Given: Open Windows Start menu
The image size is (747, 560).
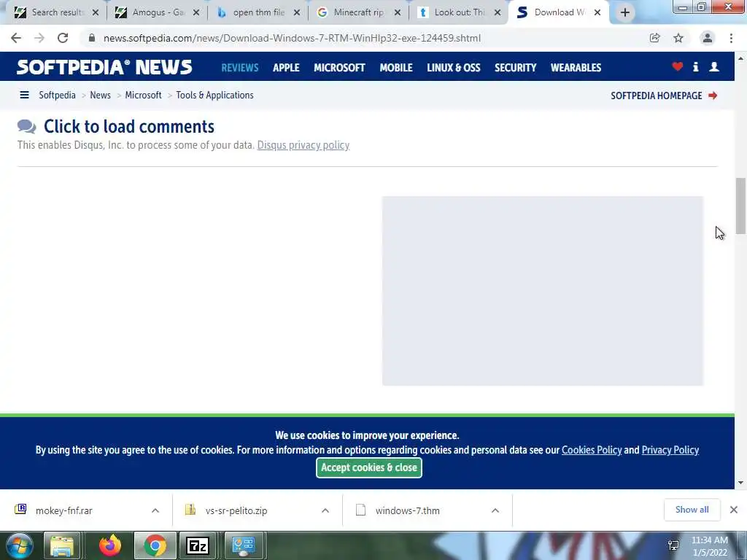Looking at the screenshot, I should pos(19,545).
